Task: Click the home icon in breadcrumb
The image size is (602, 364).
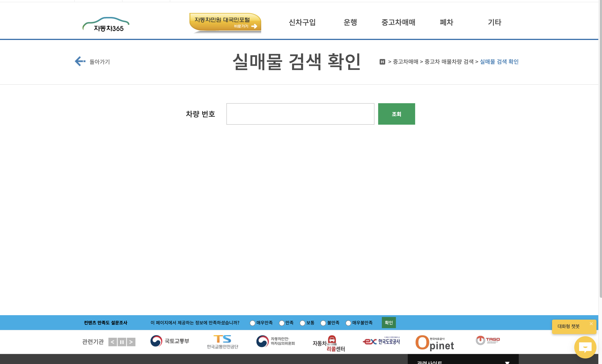Action: point(382,62)
